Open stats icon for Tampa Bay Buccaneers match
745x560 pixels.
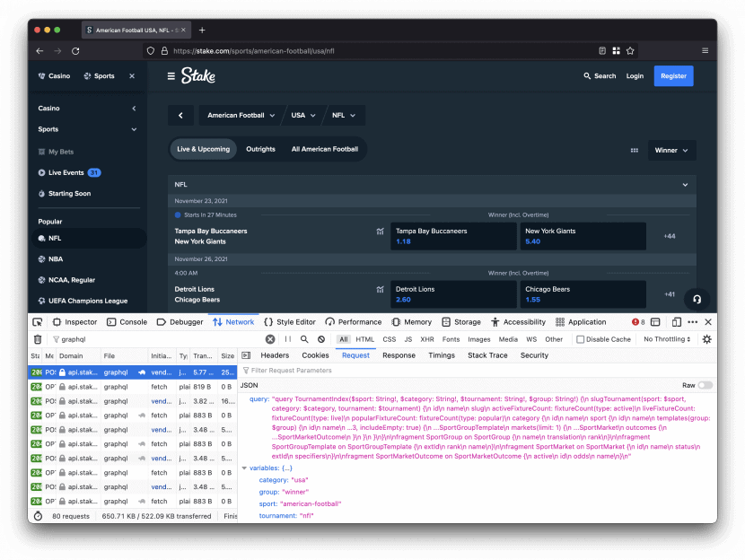[380, 232]
